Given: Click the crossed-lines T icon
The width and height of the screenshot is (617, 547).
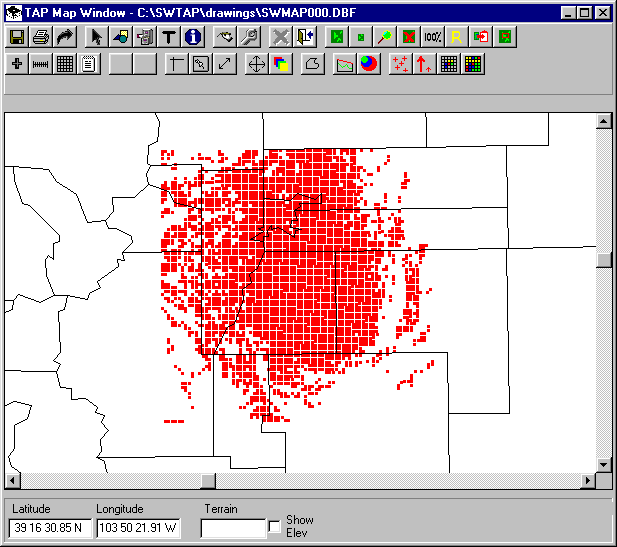Looking at the screenshot, I should tap(176, 64).
